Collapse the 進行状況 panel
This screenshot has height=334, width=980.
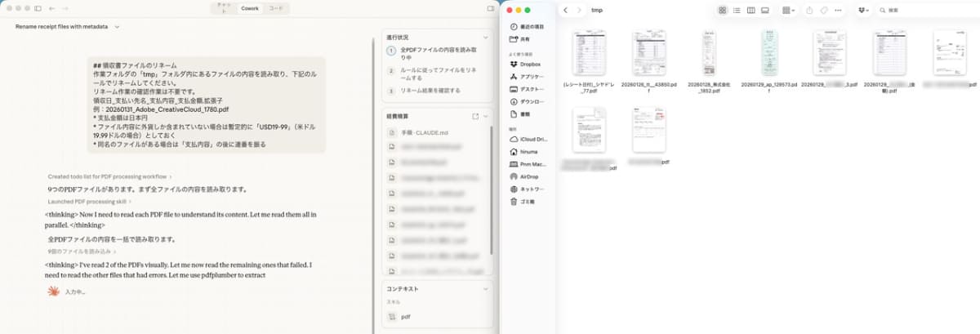tap(486, 38)
